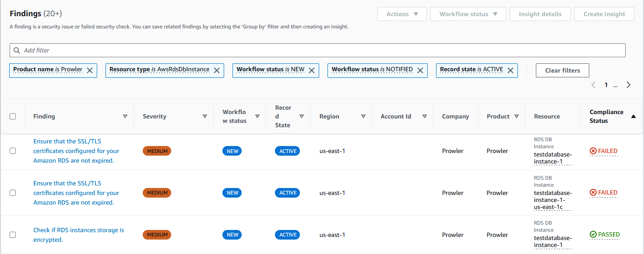Image resolution: width=644 pixels, height=254 pixels.
Task: Remove the 'Resource type is AwsRdsDbInstance' filter
Action: point(217,70)
